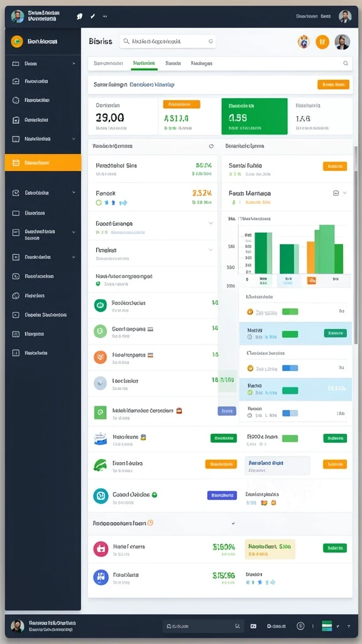This screenshot has width=362, height=644.
Task: Click the first sidebar icon below the logo
Action: (x=16, y=64)
